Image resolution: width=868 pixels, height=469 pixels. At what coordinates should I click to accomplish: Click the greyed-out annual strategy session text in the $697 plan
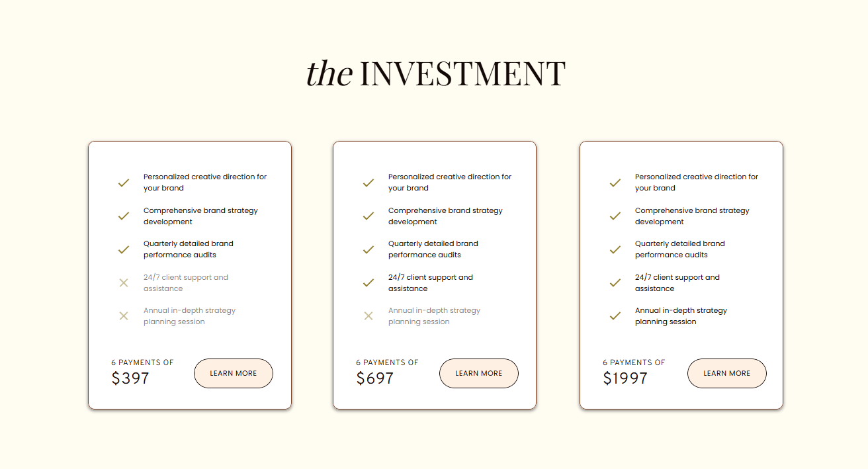[434, 316]
